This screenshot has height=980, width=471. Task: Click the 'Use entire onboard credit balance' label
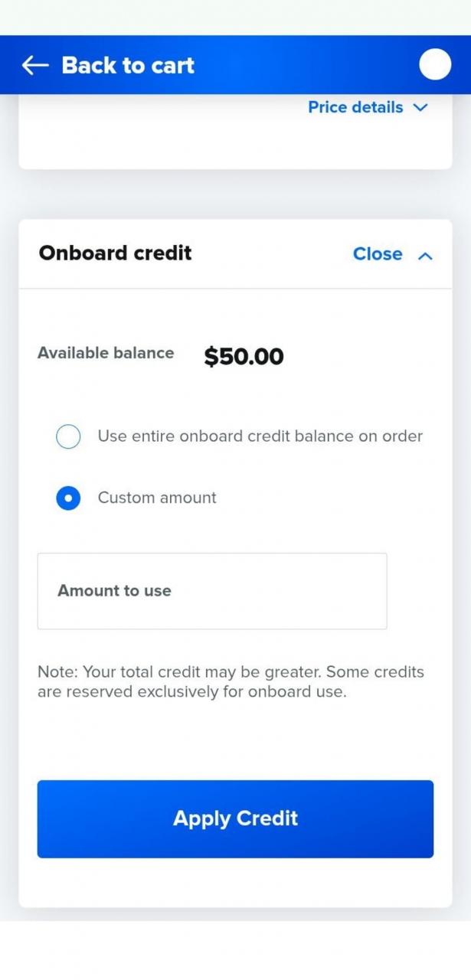(260, 436)
